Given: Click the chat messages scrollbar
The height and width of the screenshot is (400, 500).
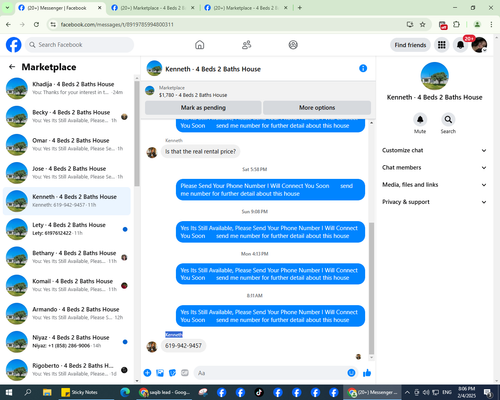Looking at the screenshot, I should (371, 288).
